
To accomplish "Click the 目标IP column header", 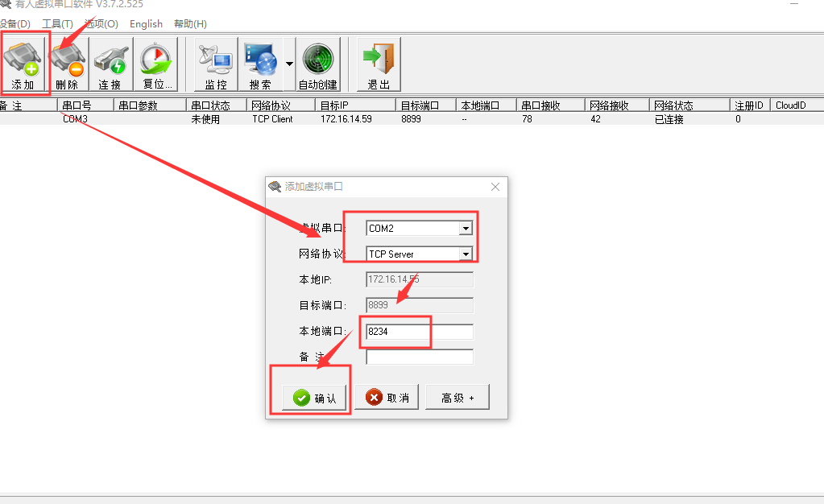I will click(x=356, y=105).
